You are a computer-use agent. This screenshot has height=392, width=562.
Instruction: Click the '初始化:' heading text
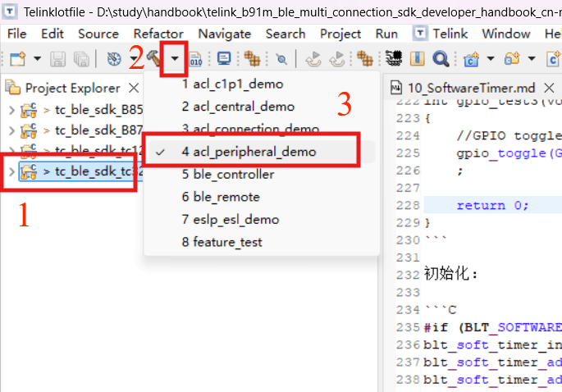(x=451, y=274)
